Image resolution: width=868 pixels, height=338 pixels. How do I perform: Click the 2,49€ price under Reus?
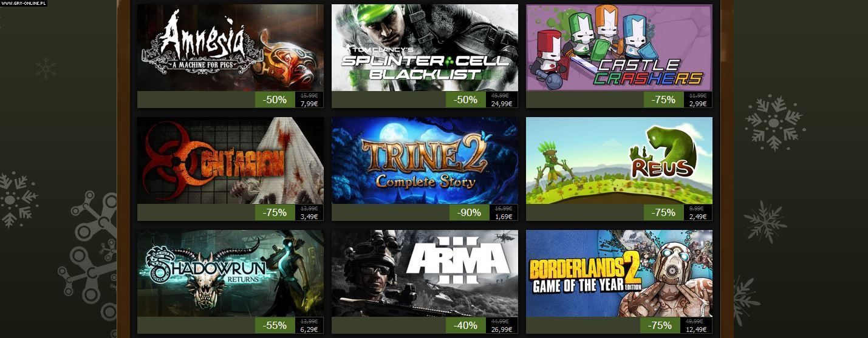point(697,217)
